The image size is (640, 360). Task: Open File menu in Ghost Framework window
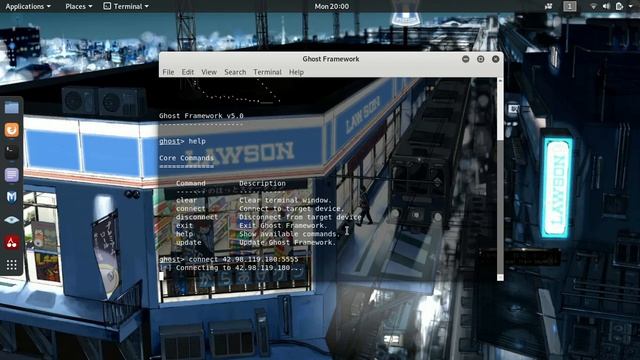168,72
